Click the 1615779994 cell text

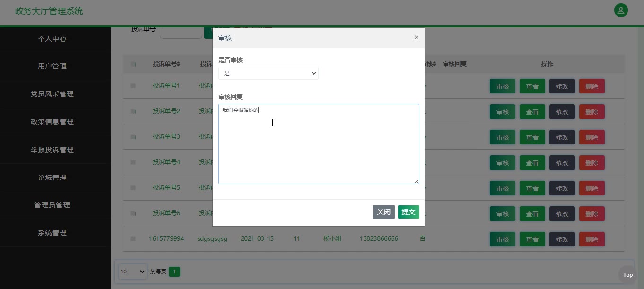(x=166, y=239)
